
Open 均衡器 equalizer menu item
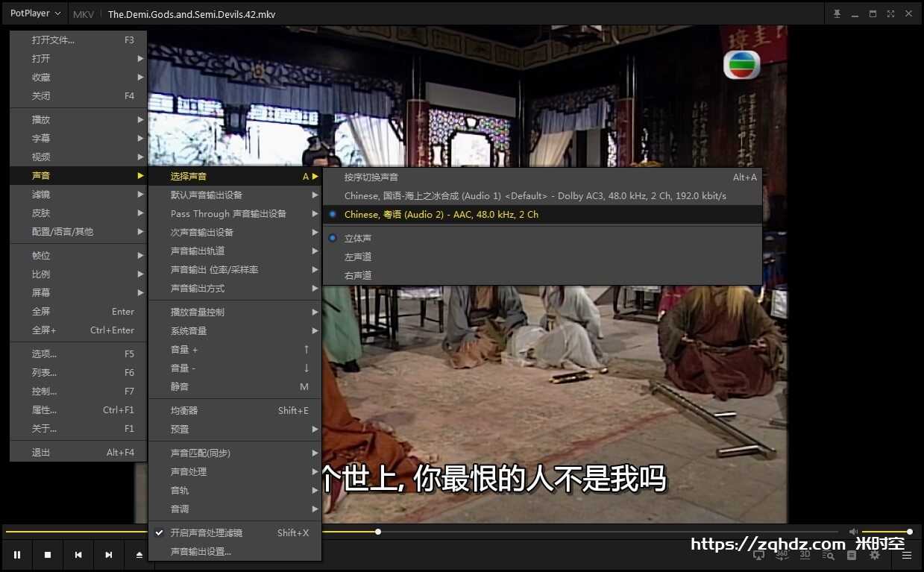point(235,410)
